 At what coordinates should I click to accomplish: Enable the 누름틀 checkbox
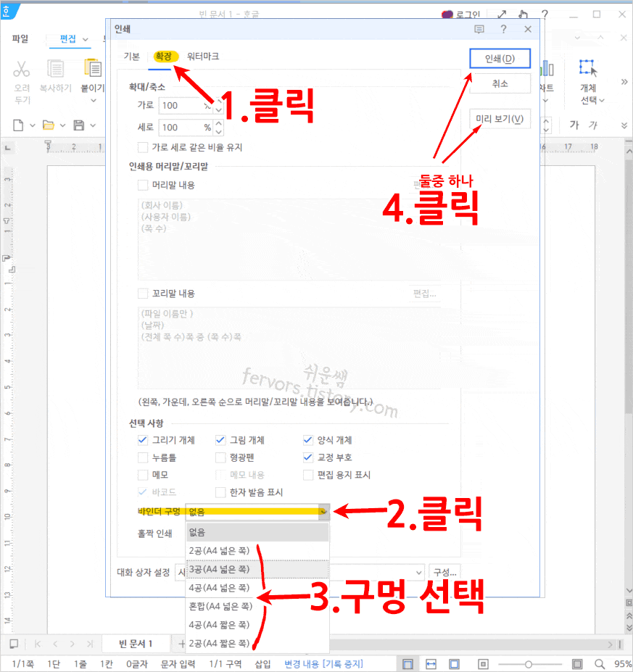(141, 457)
